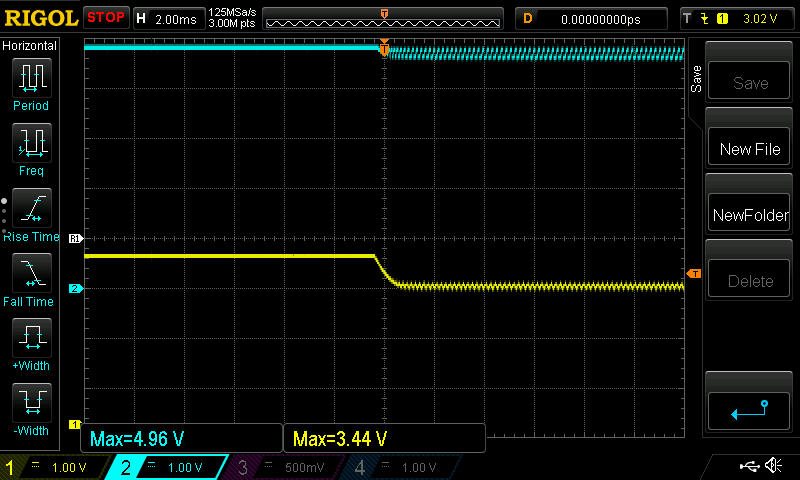Viewport: 800px width, 480px height.
Task: Create a New File
Action: (x=749, y=148)
